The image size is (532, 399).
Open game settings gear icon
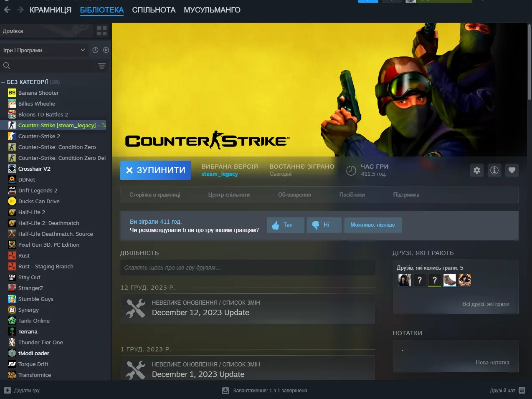click(x=477, y=170)
